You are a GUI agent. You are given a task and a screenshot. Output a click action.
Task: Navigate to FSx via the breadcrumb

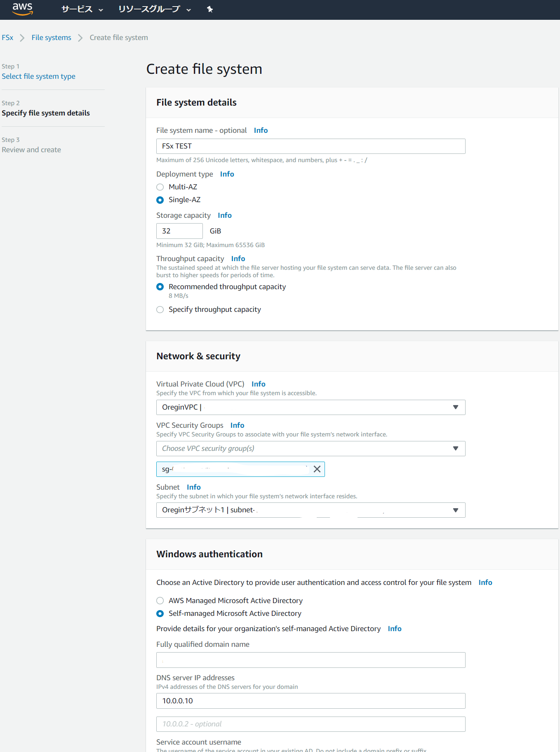click(x=7, y=37)
